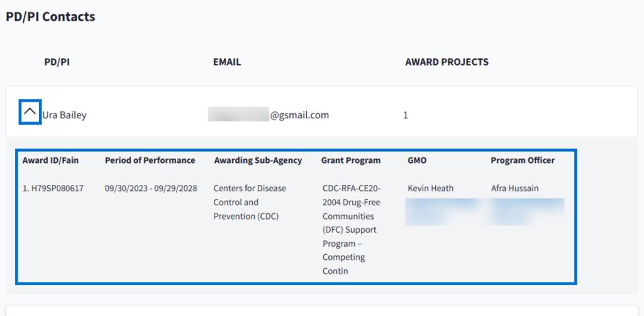Click GMO name Kevin Heath
644x316 pixels.
click(x=430, y=188)
